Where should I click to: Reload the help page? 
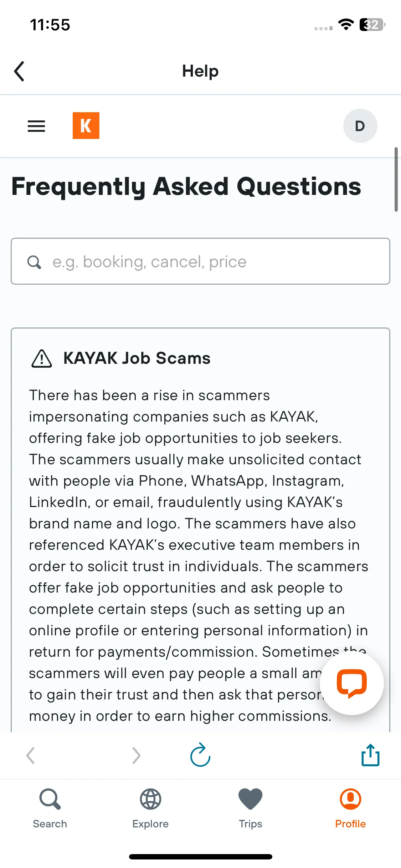200,755
